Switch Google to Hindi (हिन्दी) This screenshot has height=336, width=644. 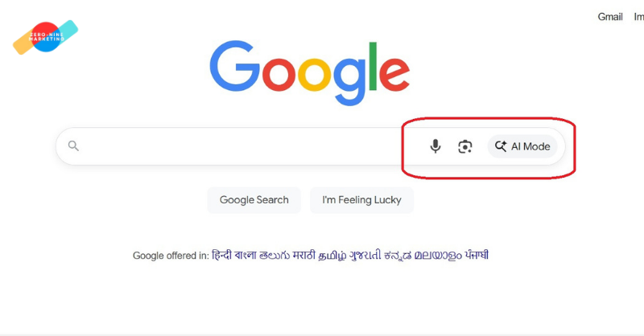tap(222, 256)
